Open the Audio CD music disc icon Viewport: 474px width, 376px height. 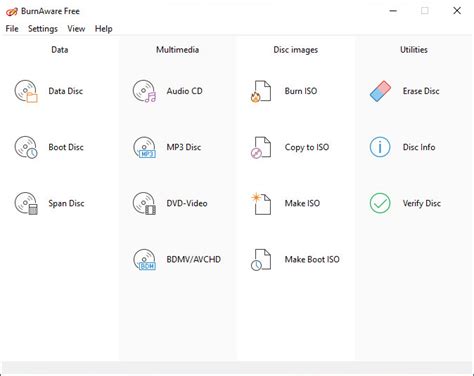click(x=144, y=91)
